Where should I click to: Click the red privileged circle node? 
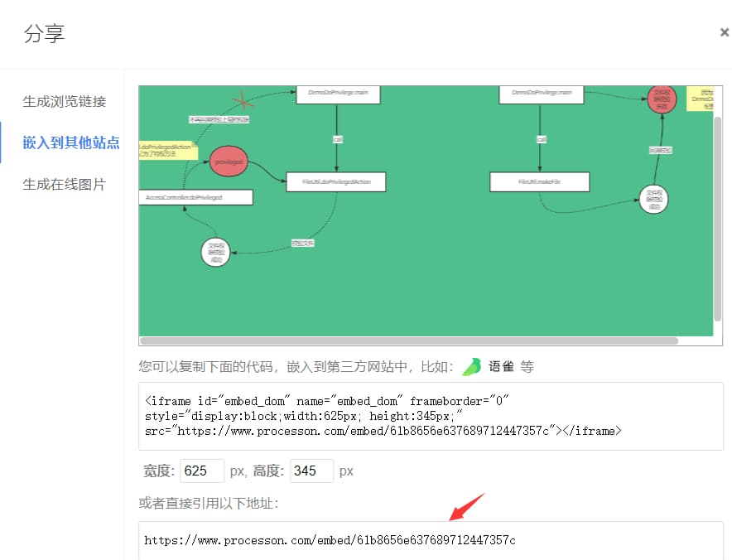tap(229, 162)
